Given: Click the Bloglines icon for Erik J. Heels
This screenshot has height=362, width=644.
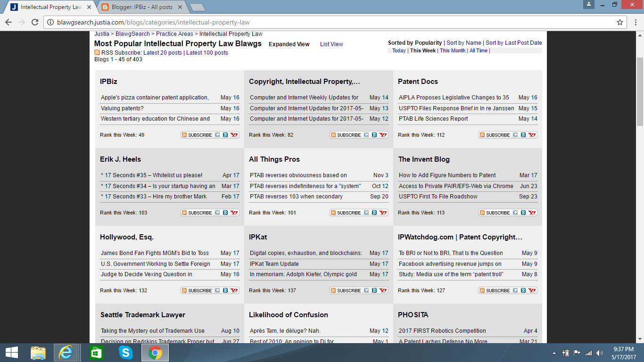Looking at the screenshot, I should click(x=225, y=213).
